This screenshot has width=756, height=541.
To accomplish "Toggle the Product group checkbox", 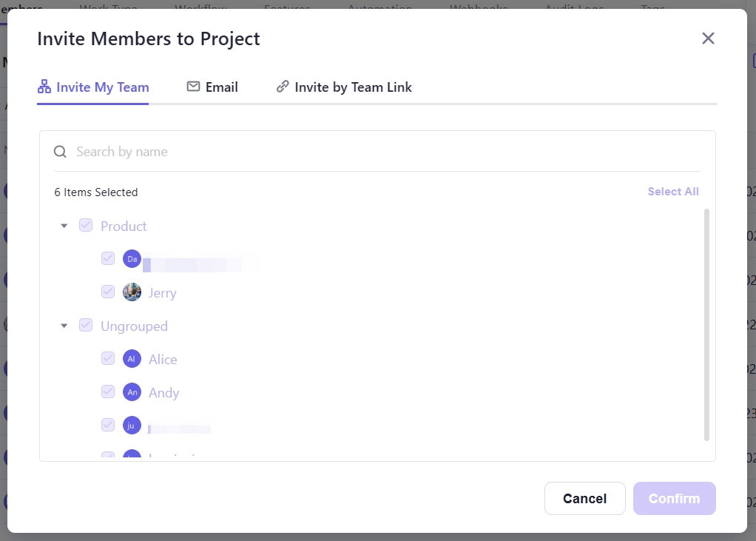I will 86,226.
